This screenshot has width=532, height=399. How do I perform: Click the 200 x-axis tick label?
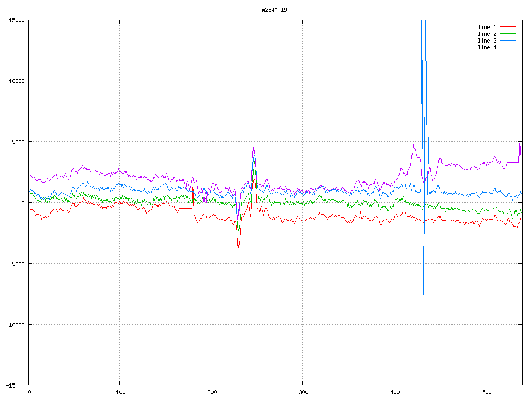(x=211, y=392)
